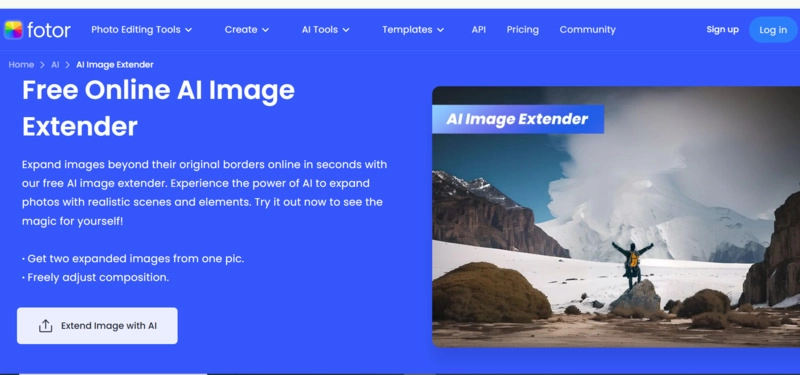Go to Home in the breadcrumb

pos(21,65)
